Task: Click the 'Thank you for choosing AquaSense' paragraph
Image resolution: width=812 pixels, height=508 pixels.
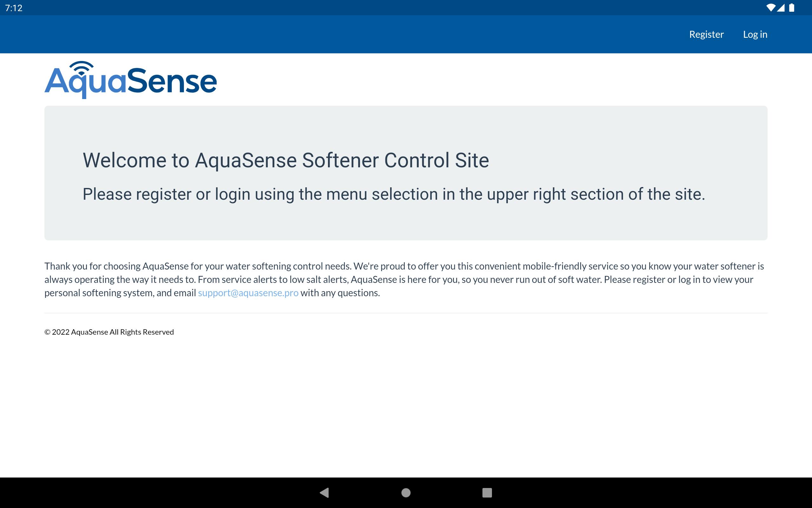Action: click(404, 279)
